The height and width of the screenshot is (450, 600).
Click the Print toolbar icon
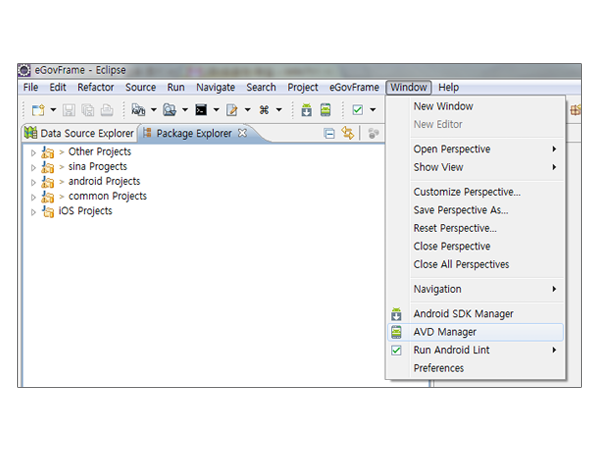pos(107,110)
